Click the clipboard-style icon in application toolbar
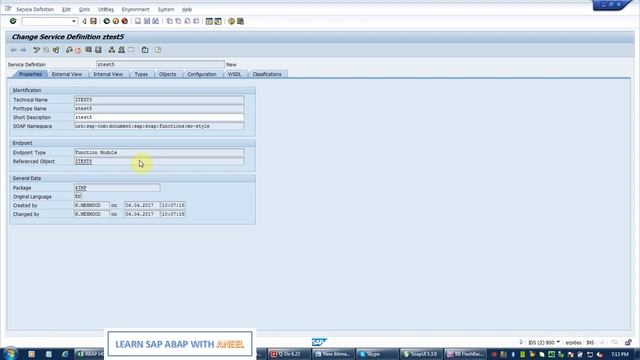This screenshot has width=640, height=360. pos(145,50)
